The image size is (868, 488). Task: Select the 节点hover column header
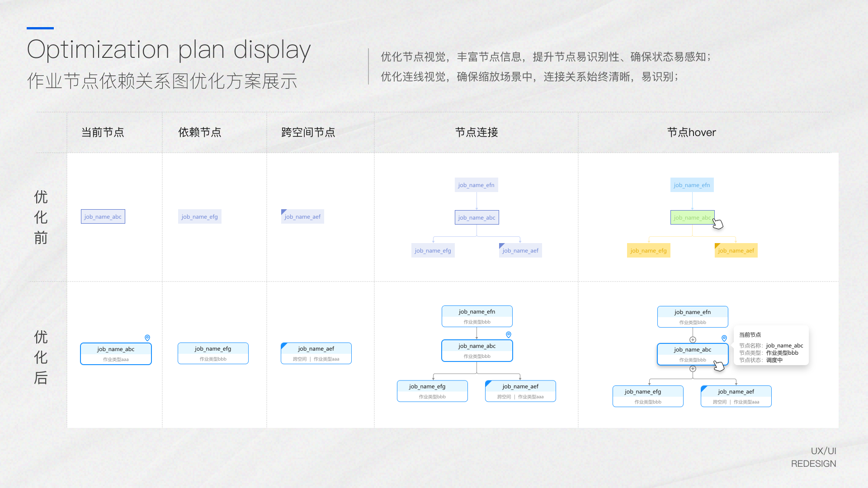click(691, 132)
